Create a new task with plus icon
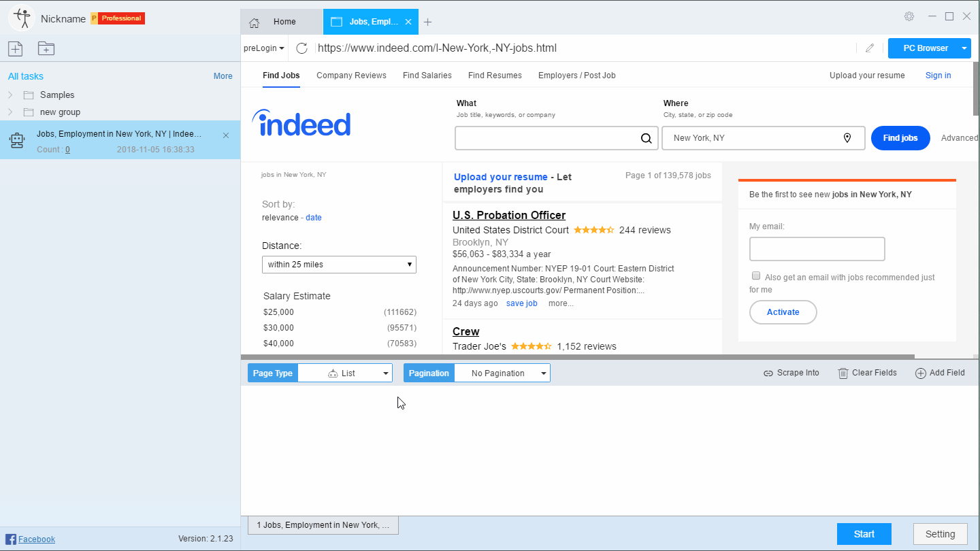The width and height of the screenshot is (980, 551). [15, 48]
